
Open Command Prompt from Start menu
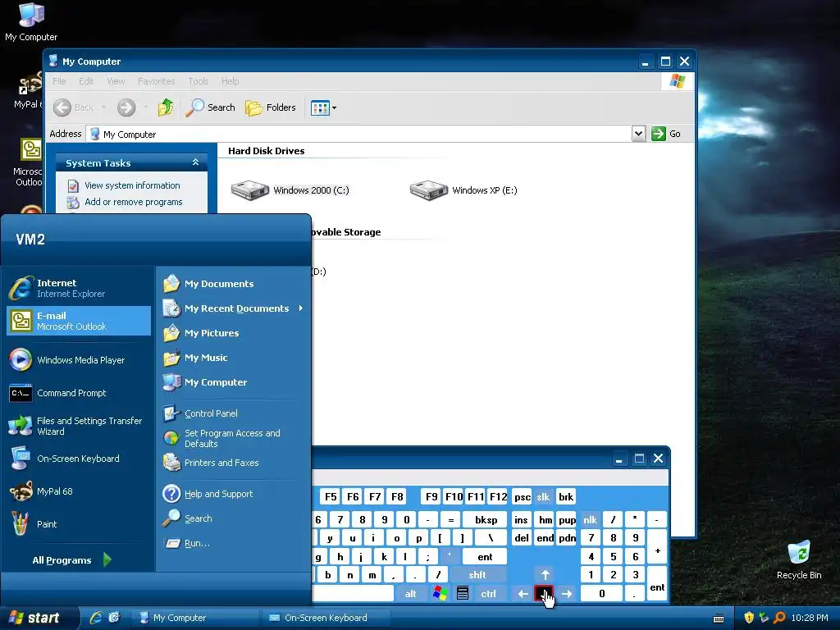78,393
